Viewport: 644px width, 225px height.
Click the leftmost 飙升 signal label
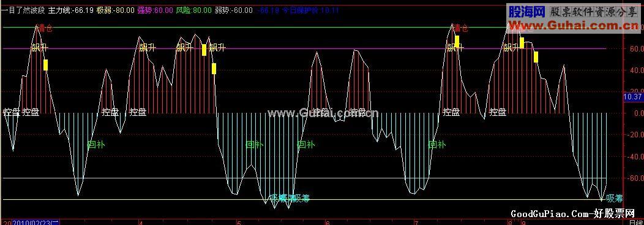(x=39, y=47)
